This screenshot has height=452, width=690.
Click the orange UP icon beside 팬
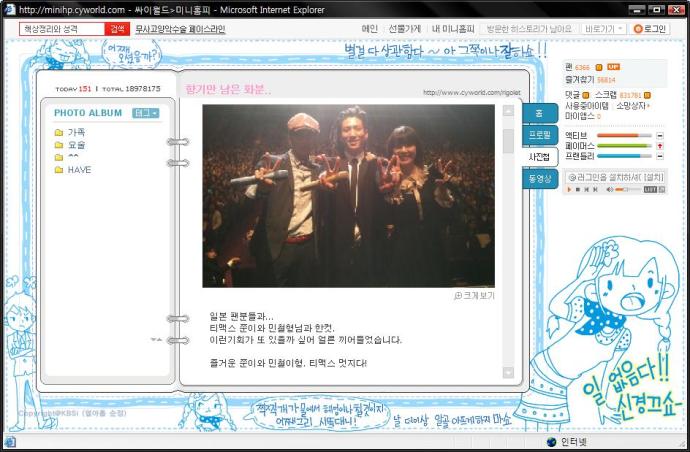[613, 67]
